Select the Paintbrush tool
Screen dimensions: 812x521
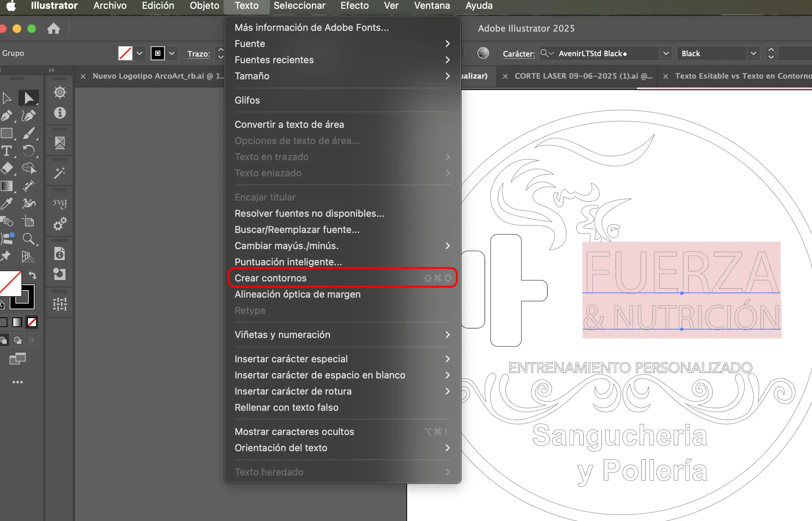coord(29,133)
